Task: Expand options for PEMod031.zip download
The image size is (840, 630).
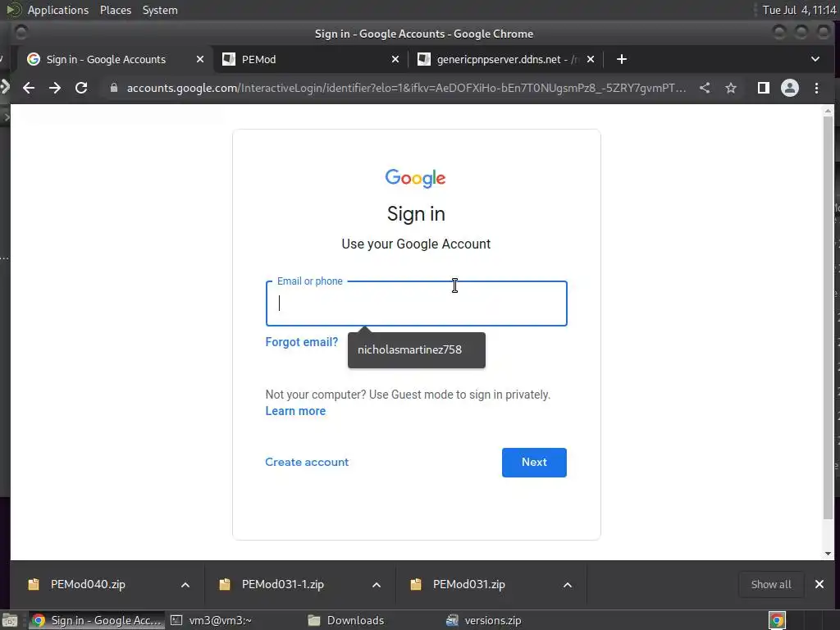Action: pyautogui.click(x=568, y=585)
